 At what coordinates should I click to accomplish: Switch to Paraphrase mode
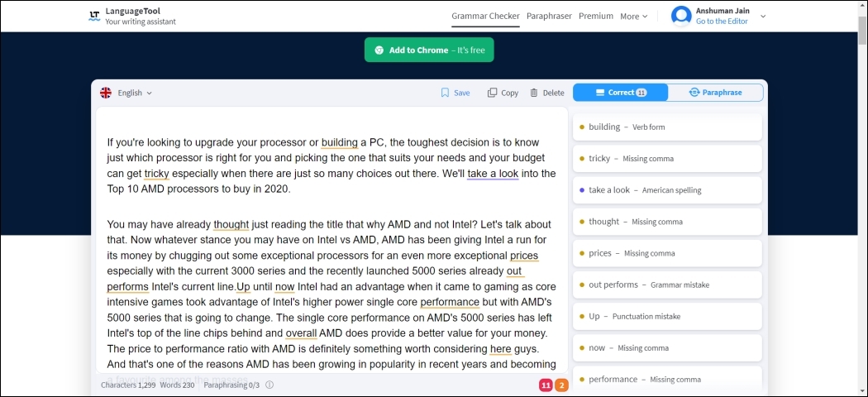point(715,93)
